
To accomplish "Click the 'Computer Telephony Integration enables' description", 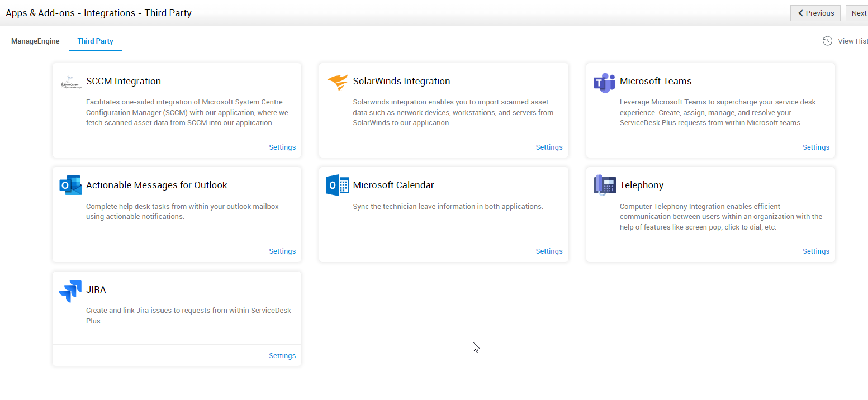I will click(721, 217).
